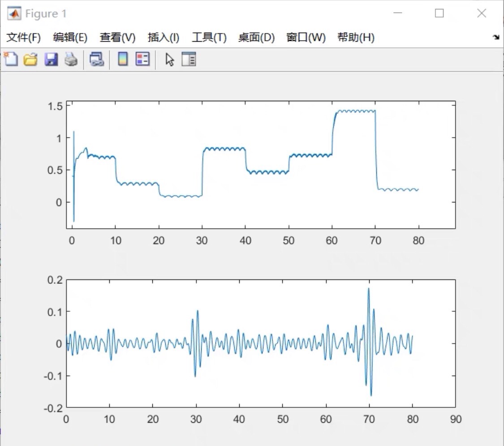
Task: Click the Figure 1 window title text
Action: (x=46, y=14)
